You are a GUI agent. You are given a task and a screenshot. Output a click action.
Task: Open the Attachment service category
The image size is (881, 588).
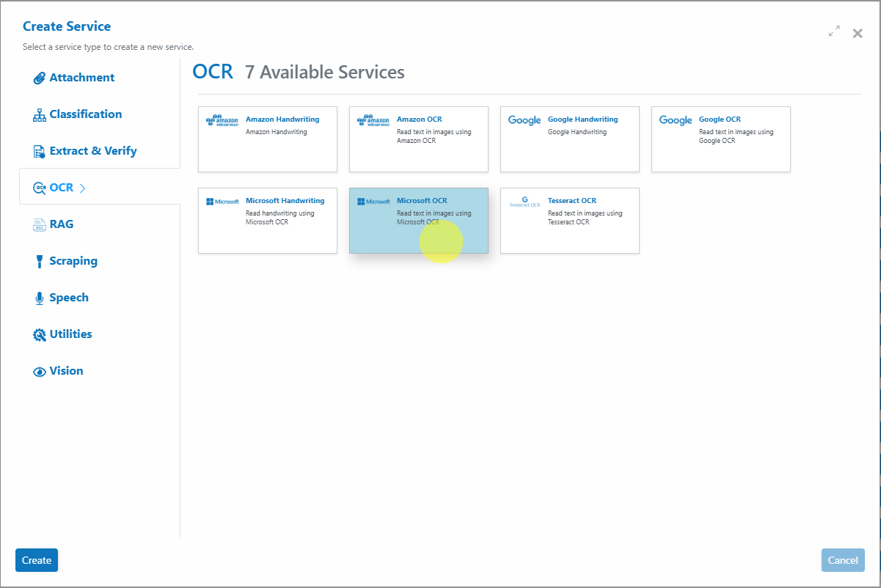tap(82, 78)
